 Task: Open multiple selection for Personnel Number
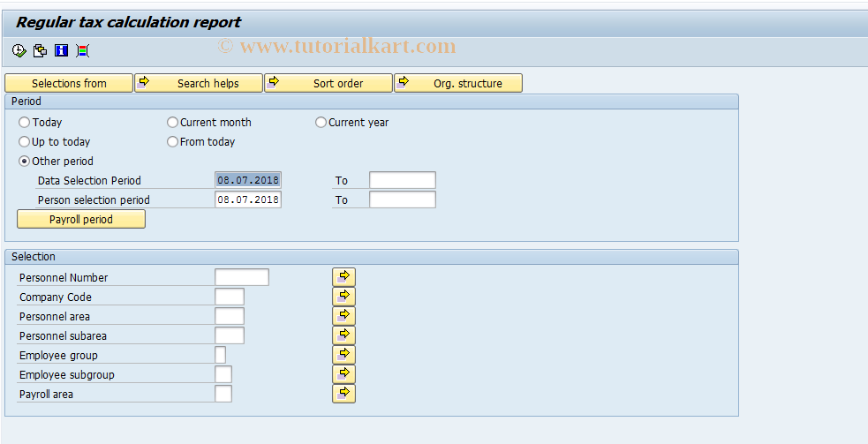point(343,277)
